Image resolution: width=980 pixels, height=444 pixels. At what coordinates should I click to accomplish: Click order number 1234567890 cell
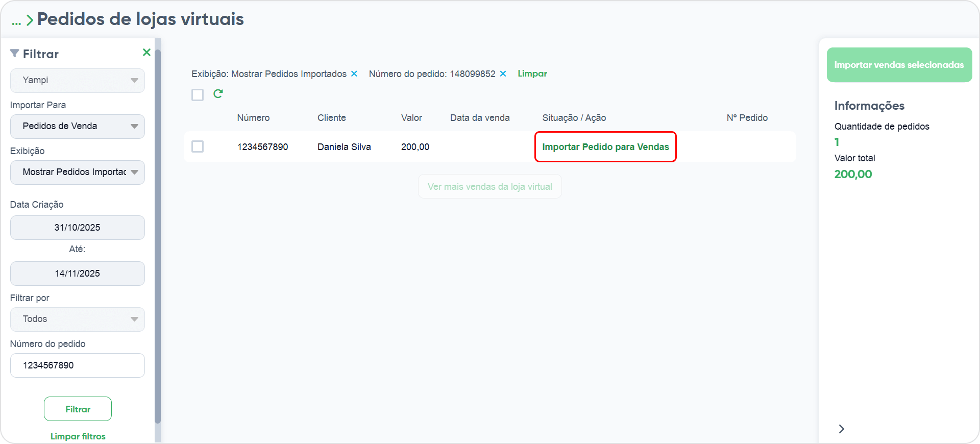262,147
